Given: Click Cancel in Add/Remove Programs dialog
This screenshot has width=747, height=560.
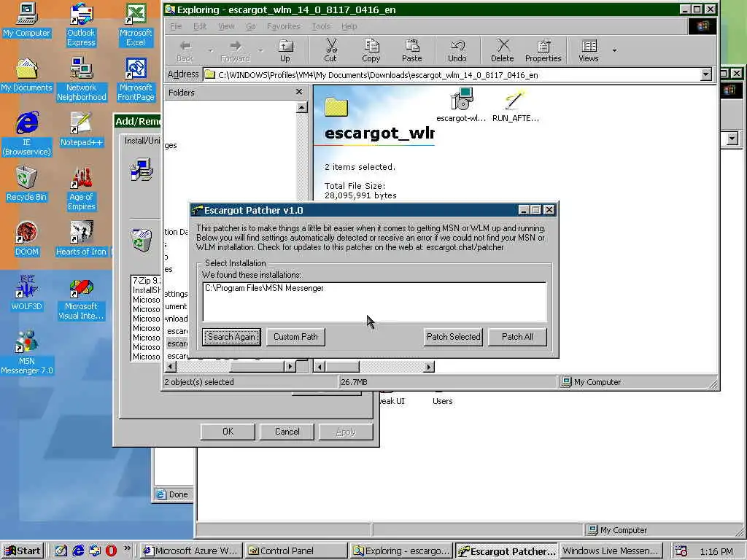Looking at the screenshot, I should pyautogui.click(x=287, y=432).
